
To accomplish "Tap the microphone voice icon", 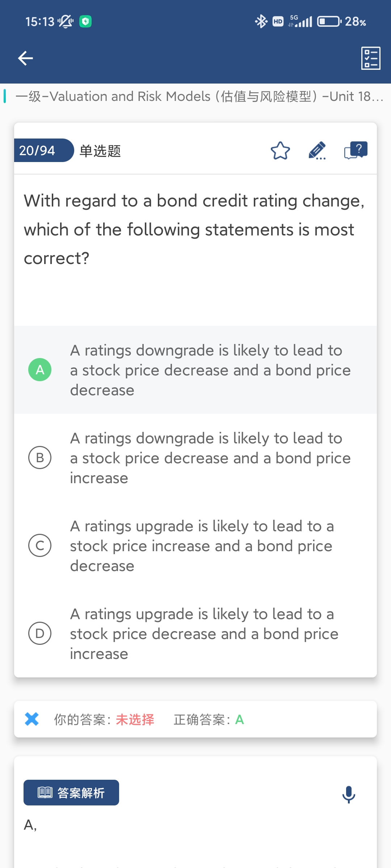I will pyautogui.click(x=349, y=794).
